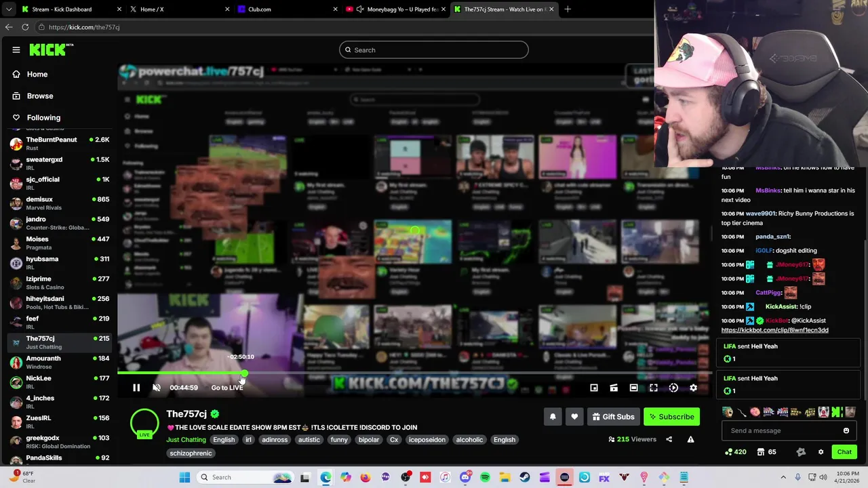Follow the channel with heart button
Viewport: 868px width, 488px height.
pos(574,417)
